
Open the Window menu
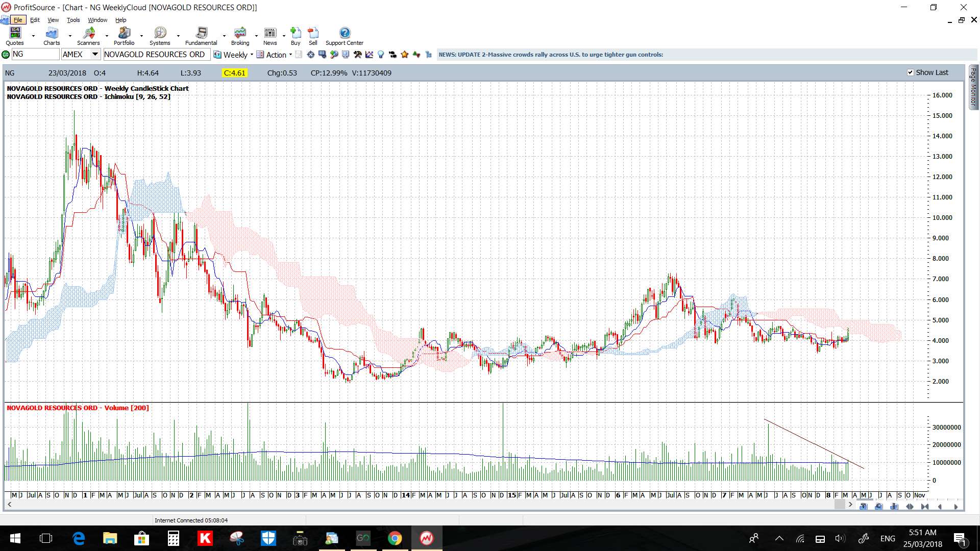point(97,20)
